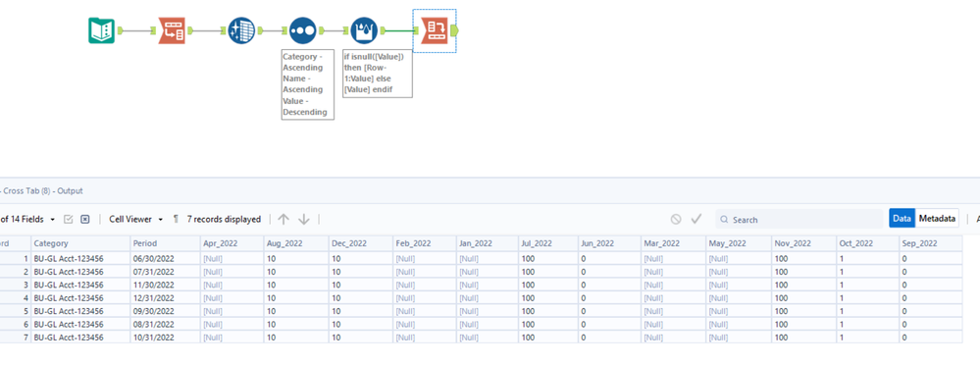The width and height of the screenshot is (980, 365).
Task: Select the Sort tool node
Action: pyautogui.click(x=302, y=30)
